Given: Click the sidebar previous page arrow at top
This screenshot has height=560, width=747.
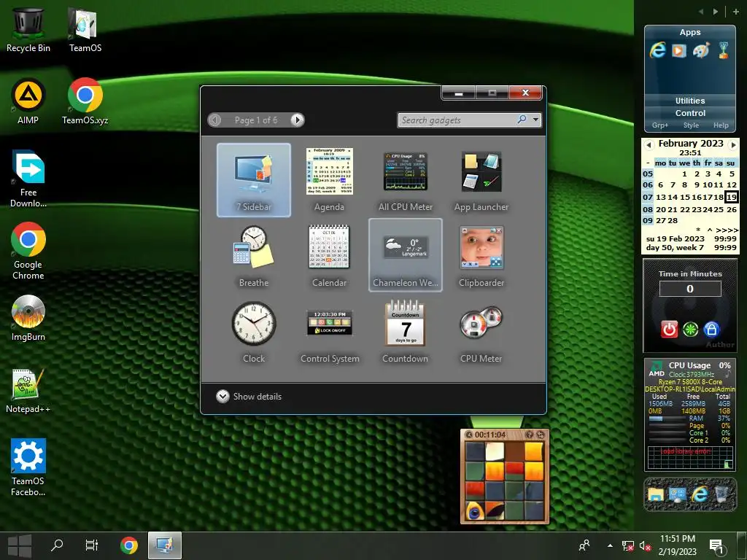Looking at the screenshot, I should click(x=701, y=12).
